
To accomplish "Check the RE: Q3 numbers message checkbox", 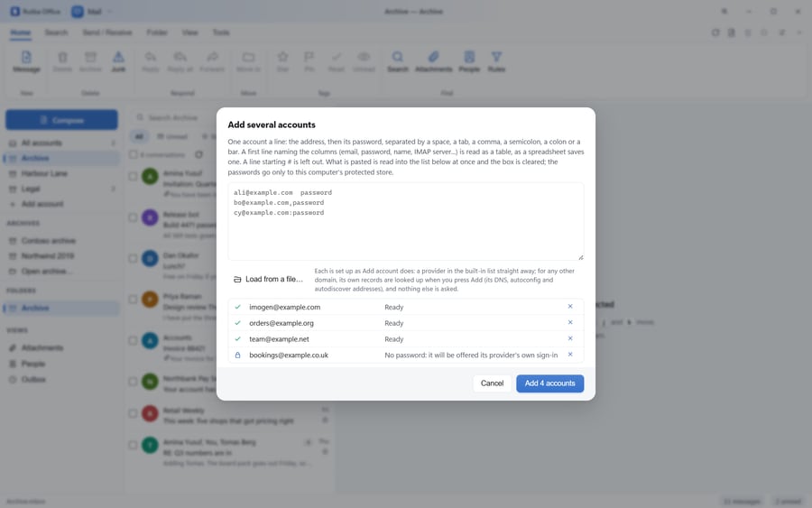I will 134,445.
